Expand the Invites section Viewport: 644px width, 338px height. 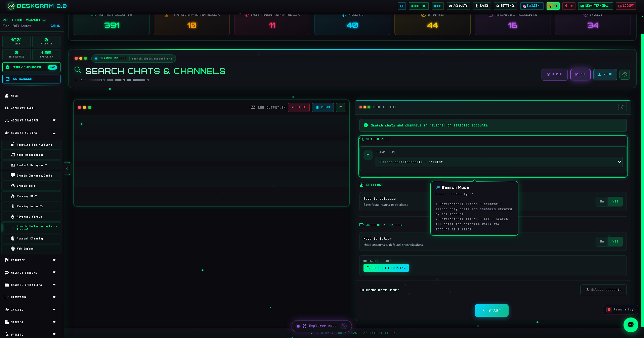click(x=32, y=310)
